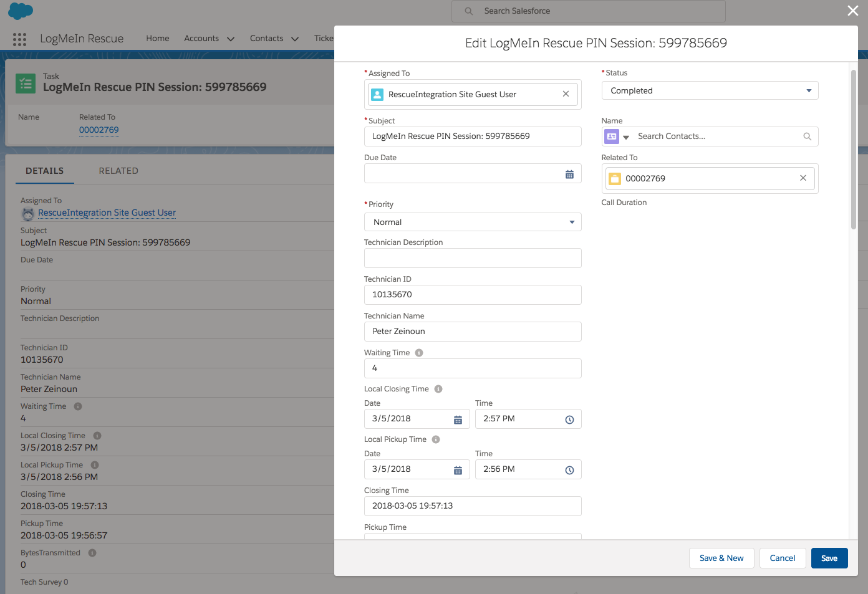Click the Pickup Time value 2018-03-05 19:56:57
This screenshot has height=594, width=868.
pyautogui.click(x=64, y=535)
